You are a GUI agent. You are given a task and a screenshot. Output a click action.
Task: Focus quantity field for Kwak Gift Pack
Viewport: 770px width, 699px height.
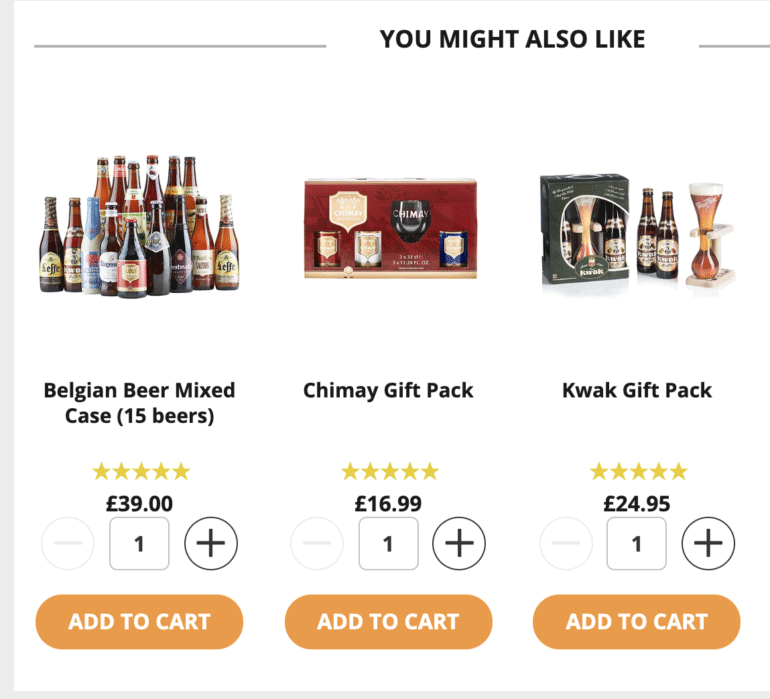636,544
